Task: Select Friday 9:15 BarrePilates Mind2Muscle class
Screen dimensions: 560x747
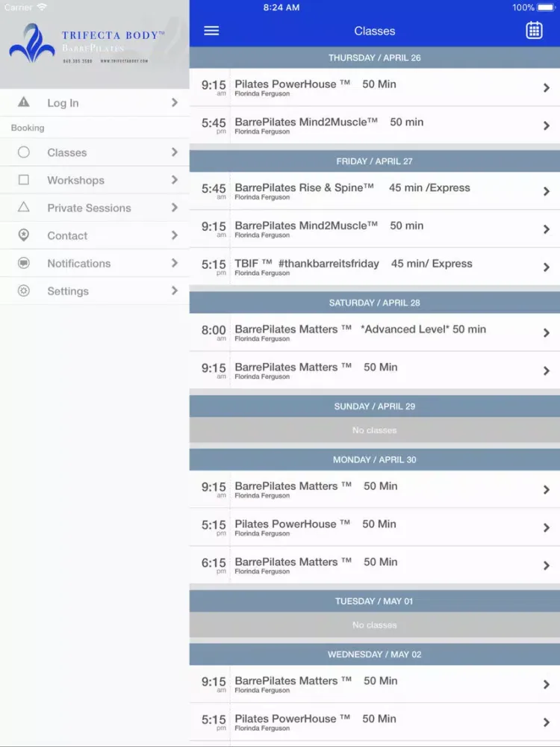Action: pos(375,229)
